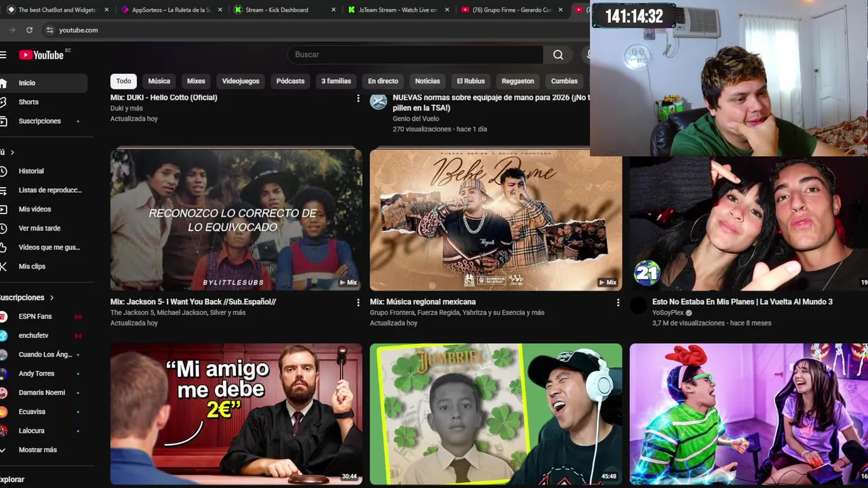
Task: Open options menu for Música regional mexicana mix
Action: coord(618,302)
